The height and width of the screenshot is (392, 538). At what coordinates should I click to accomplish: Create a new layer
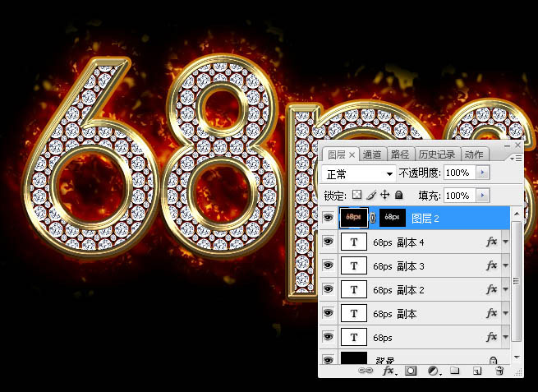(476, 371)
